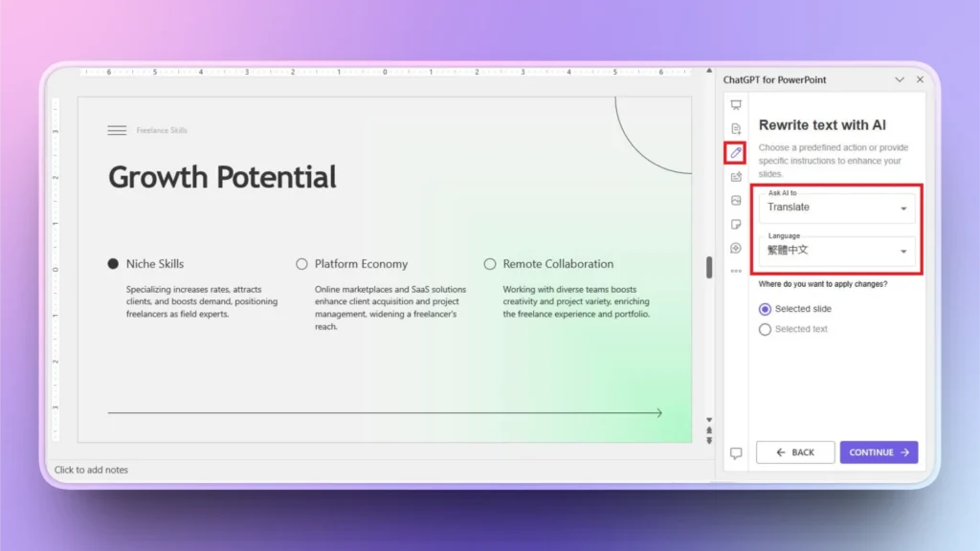Expand the Language dropdown showing 繁體中文
Screen dimensions: 980x551
(x=837, y=250)
